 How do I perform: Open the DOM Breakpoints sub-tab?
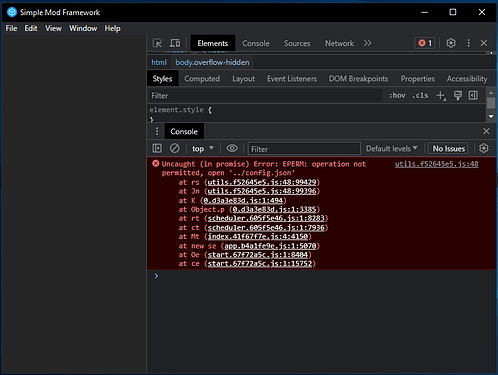pyautogui.click(x=358, y=79)
